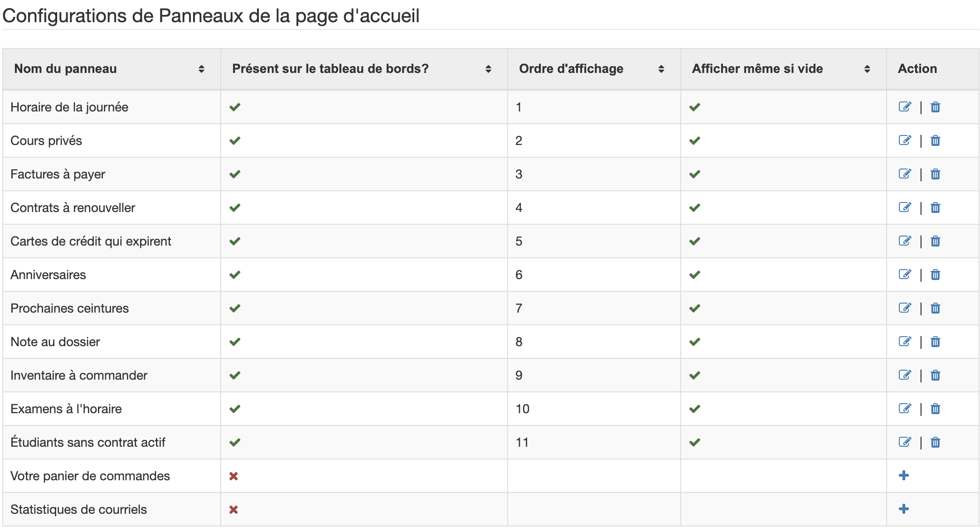The width and height of the screenshot is (980, 531).
Task: Delete the Contrats à renouveller panel
Action: 935,208
